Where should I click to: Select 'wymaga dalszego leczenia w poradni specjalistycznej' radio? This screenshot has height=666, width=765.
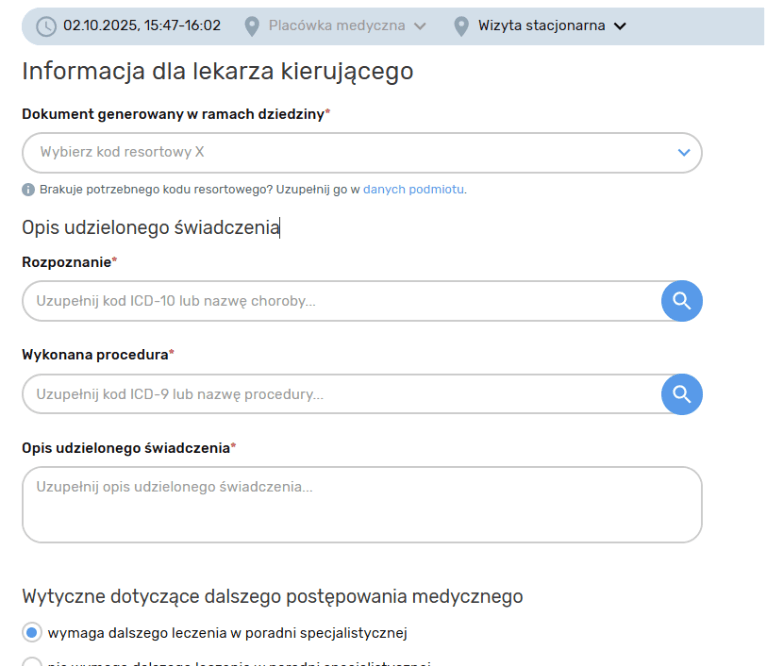tap(32, 632)
